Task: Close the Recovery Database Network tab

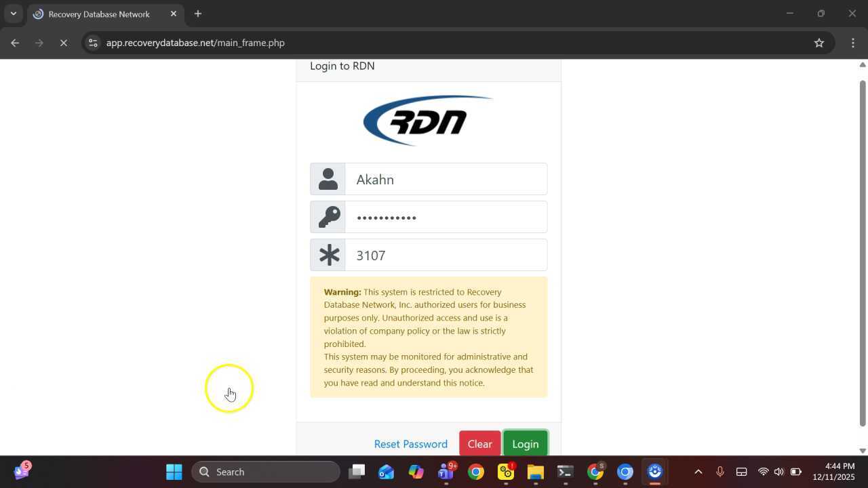Action: coord(174,14)
